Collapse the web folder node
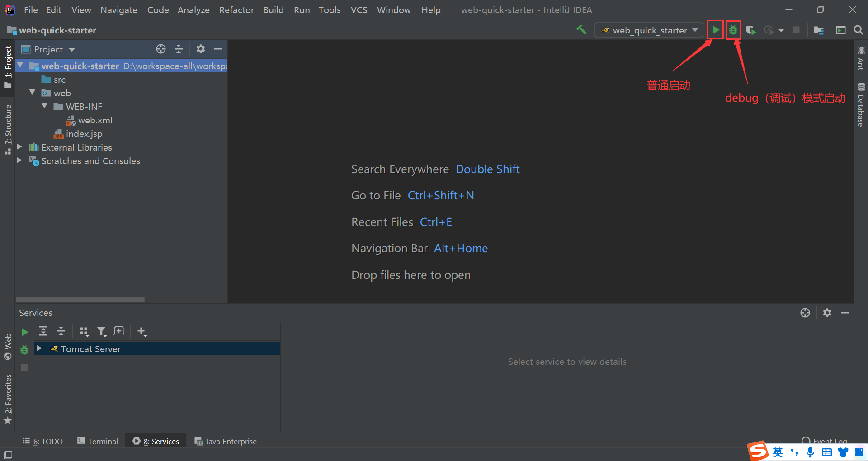Viewport: 868px width, 461px height. (x=32, y=92)
